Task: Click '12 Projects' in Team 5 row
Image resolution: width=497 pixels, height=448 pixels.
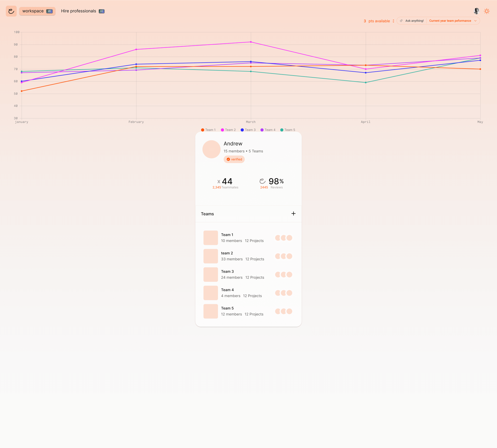Action: pyautogui.click(x=254, y=314)
